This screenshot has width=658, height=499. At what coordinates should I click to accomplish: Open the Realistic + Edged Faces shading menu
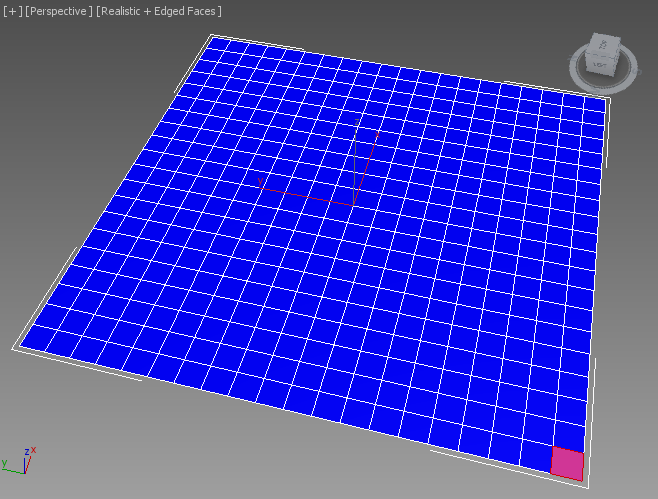[x=159, y=11]
